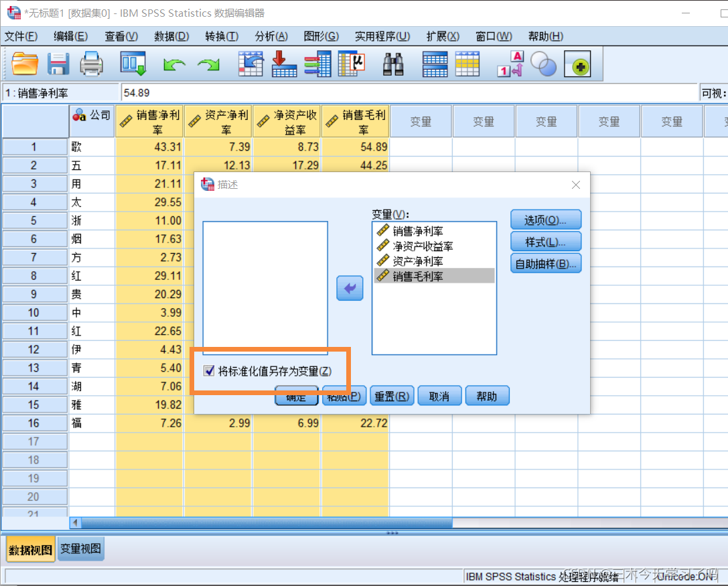
Task: Open the 帮助(H) menu
Action: (x=546, y=36)
